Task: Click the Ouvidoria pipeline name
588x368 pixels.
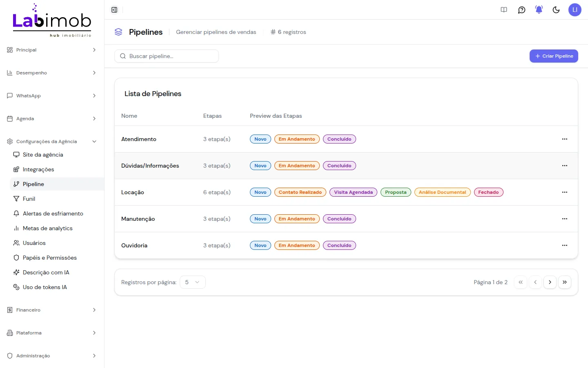Action: 134,245
